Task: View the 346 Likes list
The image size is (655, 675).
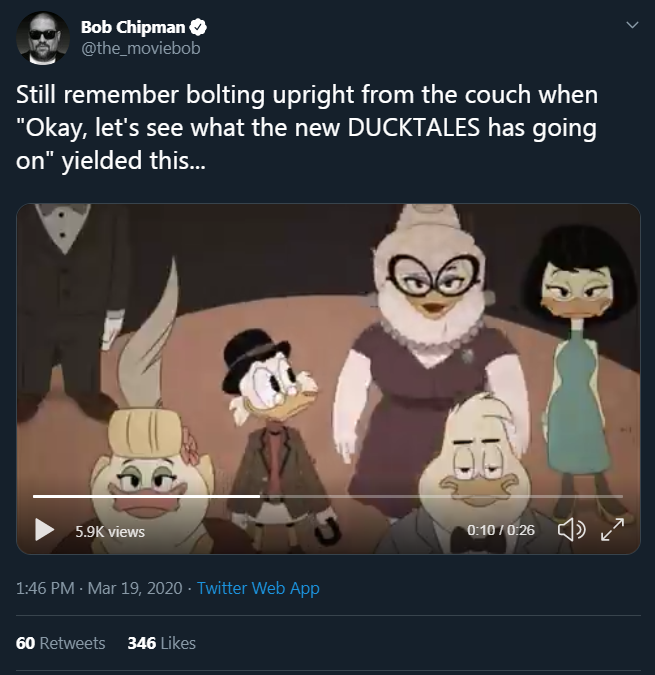Action: click(x=161, y=643)
